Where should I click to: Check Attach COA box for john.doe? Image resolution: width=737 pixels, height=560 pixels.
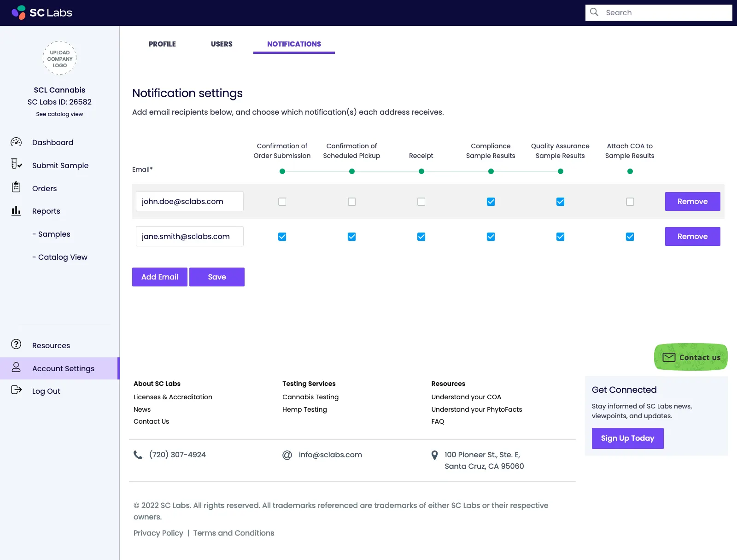point(630,202)
